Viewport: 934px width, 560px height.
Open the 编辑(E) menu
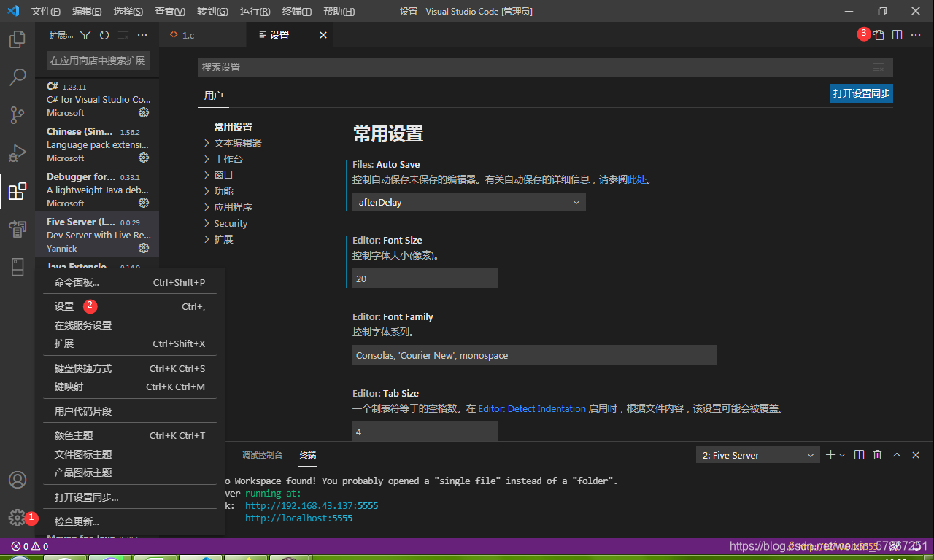[x=87, y=12]
